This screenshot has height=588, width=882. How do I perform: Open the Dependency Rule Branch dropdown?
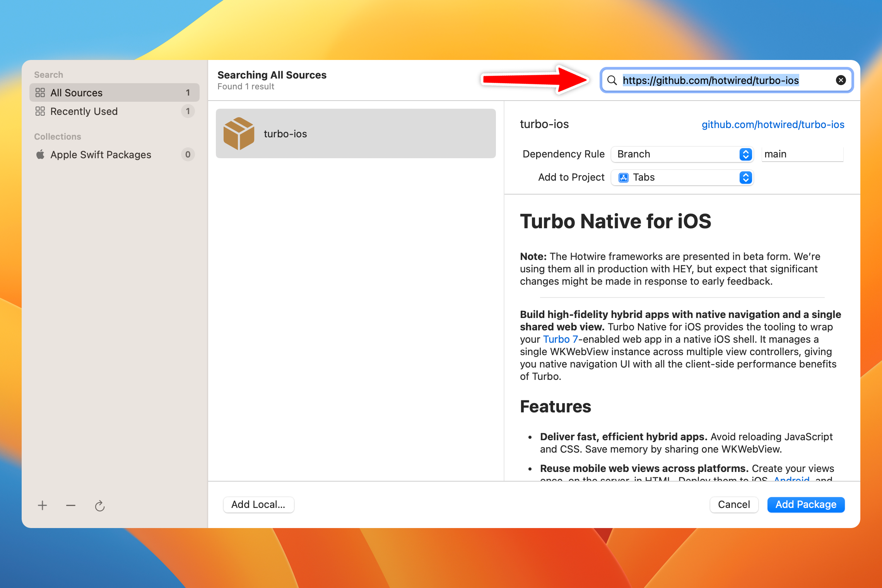point(682,154)
